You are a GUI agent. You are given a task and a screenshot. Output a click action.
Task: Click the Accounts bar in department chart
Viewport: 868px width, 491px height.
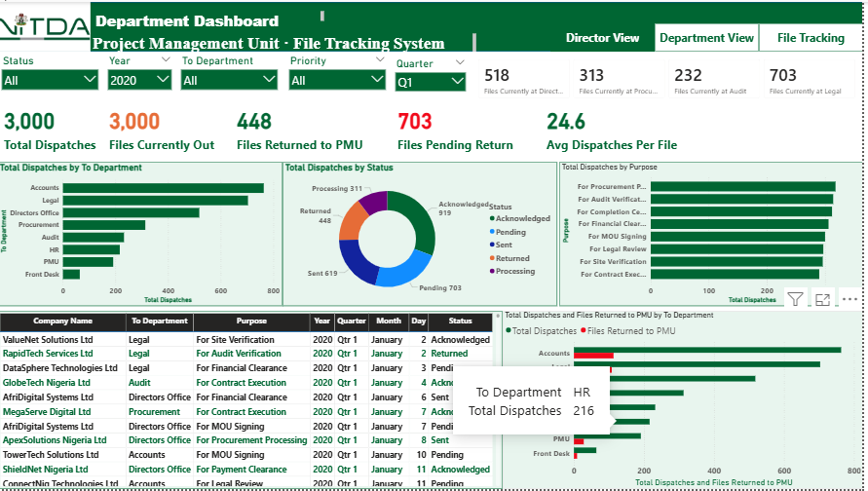point(164,188)
